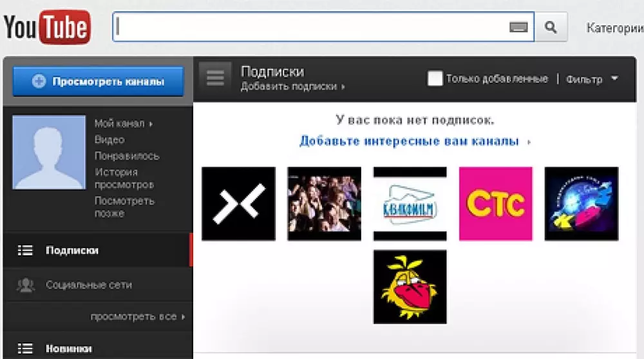Click the magnifying glass search button
Image resolution: width=644 pixels, height=359 pixels.
coord(551,27)
